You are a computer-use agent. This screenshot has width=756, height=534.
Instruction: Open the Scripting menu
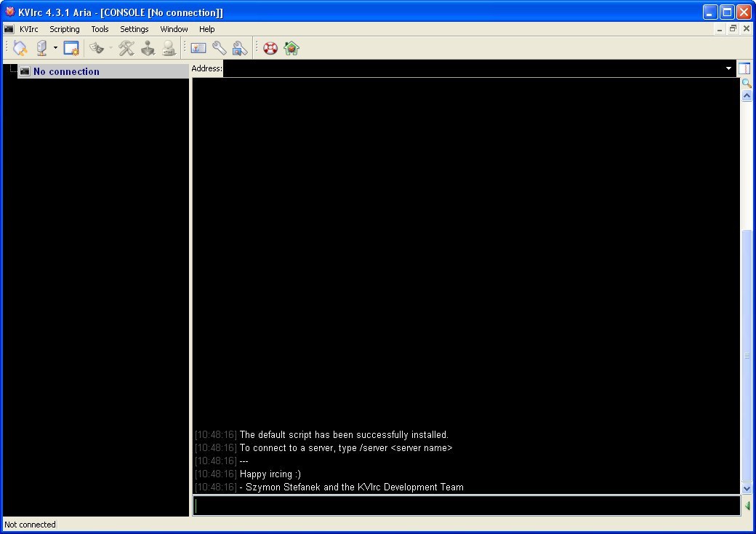pos(65,29)
